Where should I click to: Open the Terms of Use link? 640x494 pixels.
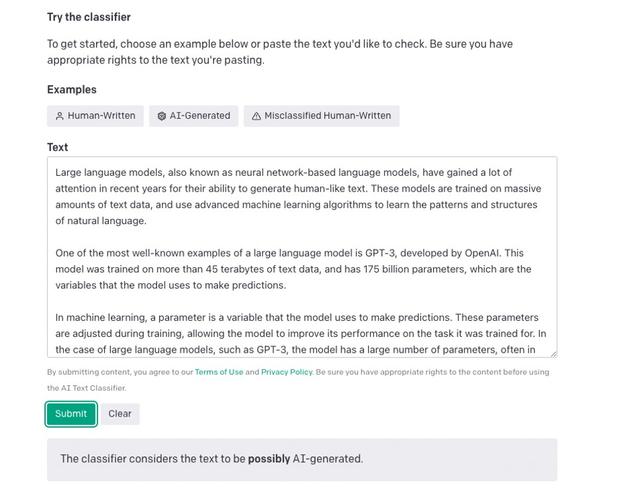coord(219,372)
